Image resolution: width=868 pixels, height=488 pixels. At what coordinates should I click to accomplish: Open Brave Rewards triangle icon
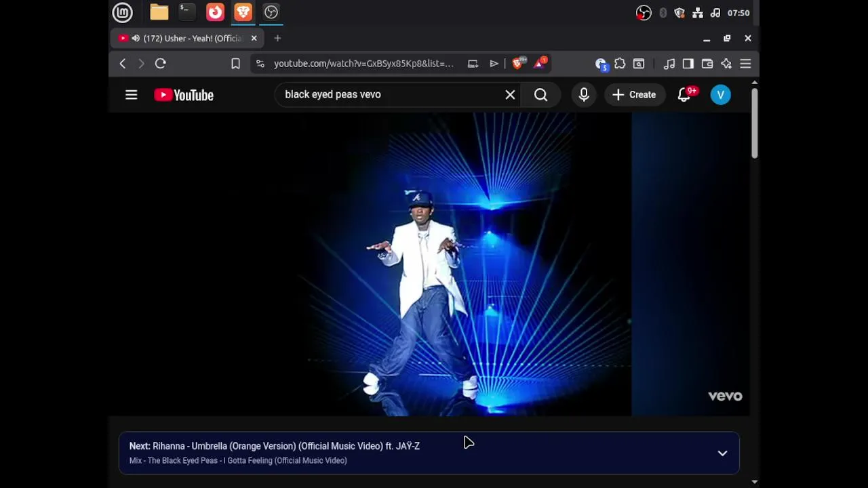[540, 64]
